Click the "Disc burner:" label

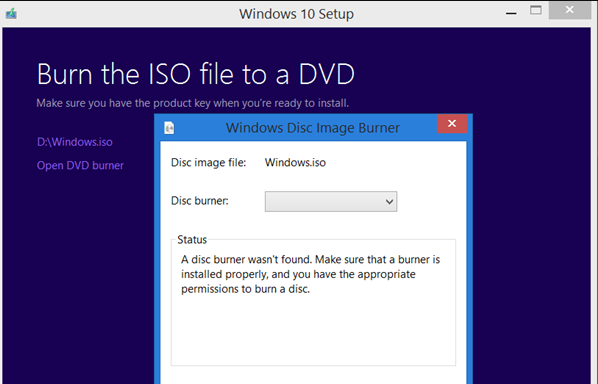(199, 201)
